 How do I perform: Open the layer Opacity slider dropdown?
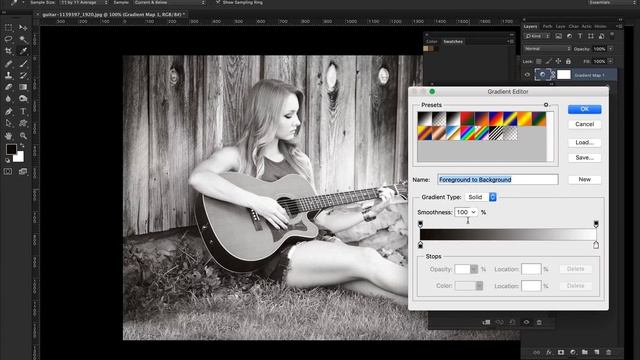click(x=611, y=49)
